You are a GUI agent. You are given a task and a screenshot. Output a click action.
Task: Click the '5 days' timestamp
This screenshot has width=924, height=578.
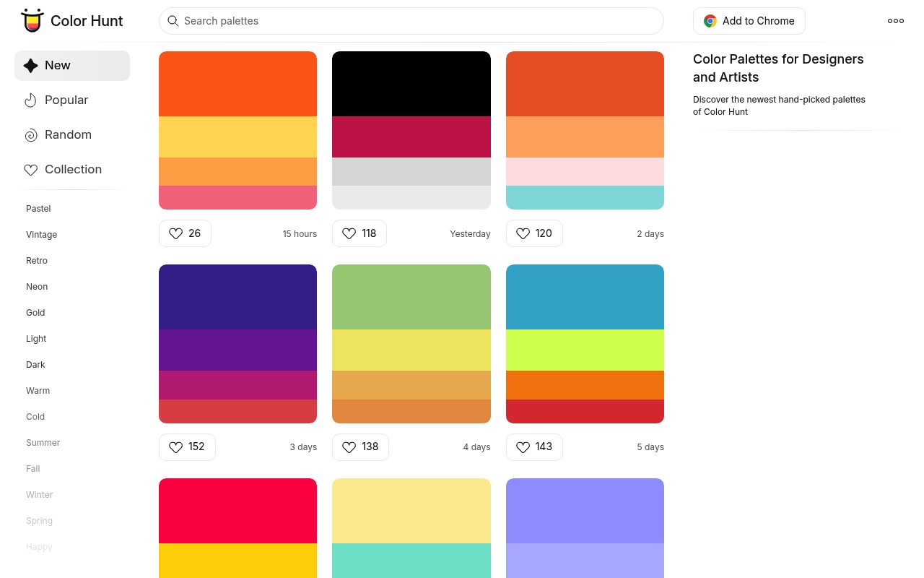[x=650, y=447]
